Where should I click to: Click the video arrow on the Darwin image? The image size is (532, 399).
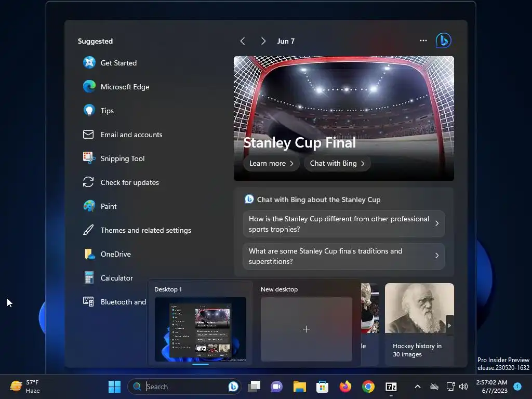pos(449,325)
